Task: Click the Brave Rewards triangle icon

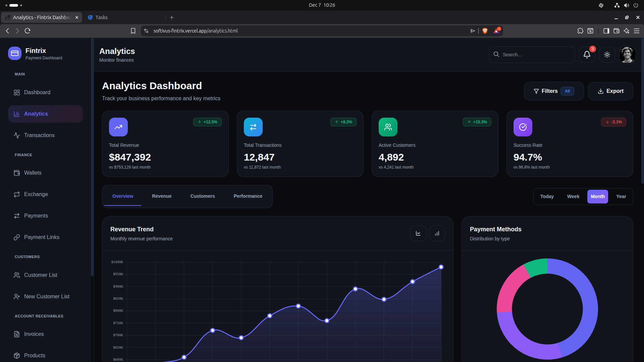Action: point(496,31)
